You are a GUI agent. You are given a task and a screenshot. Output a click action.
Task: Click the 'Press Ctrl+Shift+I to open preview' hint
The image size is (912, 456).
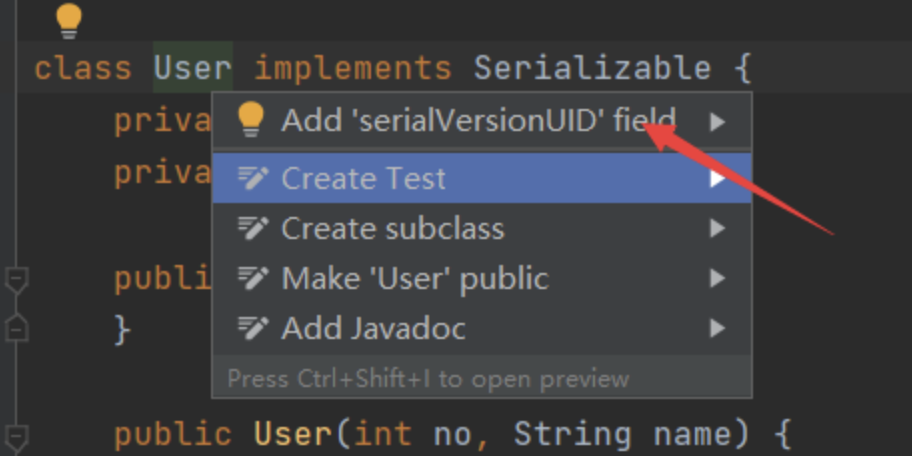pos(428,379)
